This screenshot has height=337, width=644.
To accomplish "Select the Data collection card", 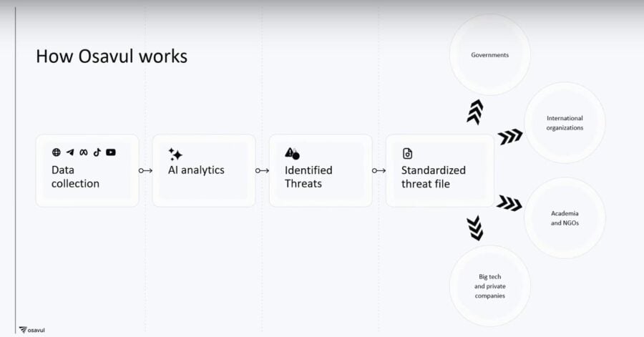I will [87, 171].
